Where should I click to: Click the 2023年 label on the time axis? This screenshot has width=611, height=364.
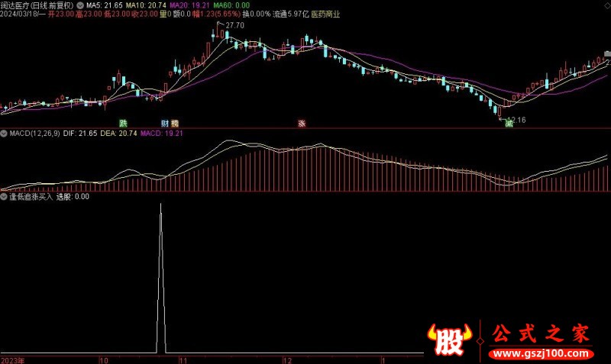(x=13, y=359)
